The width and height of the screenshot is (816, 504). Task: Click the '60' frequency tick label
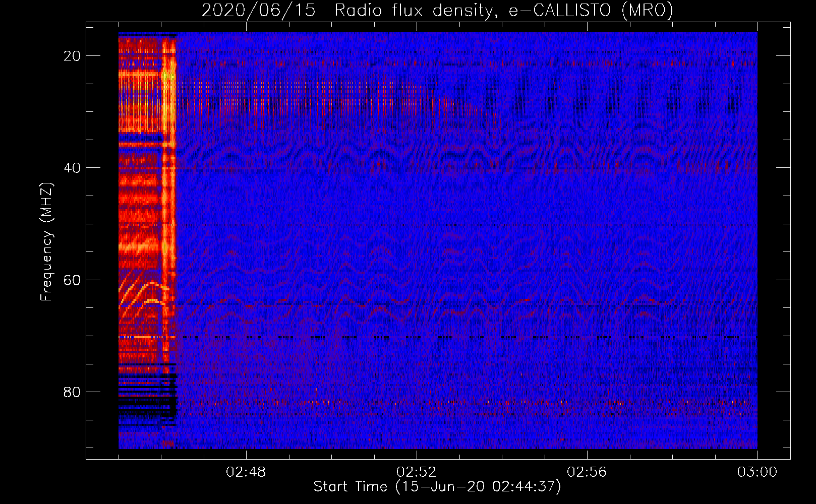click(x=72, y=280)
